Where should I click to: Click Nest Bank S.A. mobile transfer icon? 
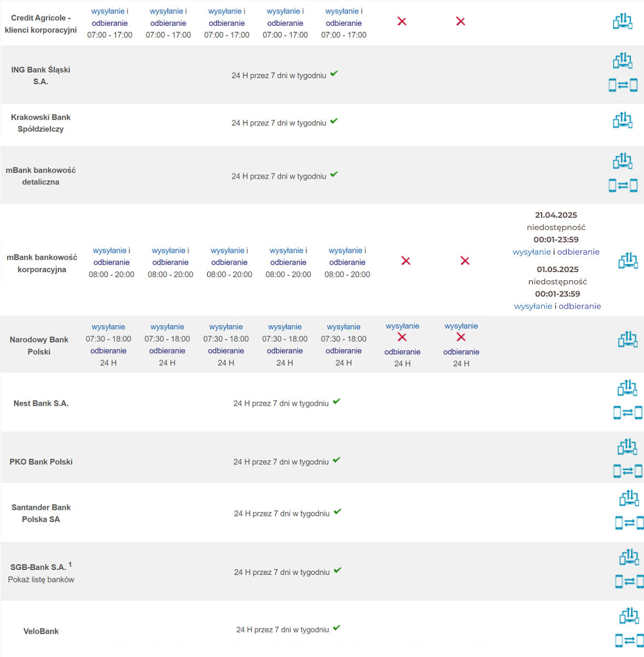tap(628, 412)
